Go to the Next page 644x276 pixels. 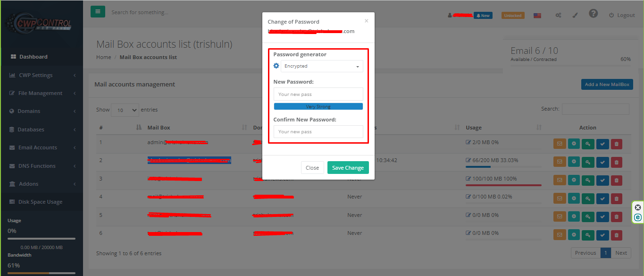pyautogui.click(x=621, y=253)
